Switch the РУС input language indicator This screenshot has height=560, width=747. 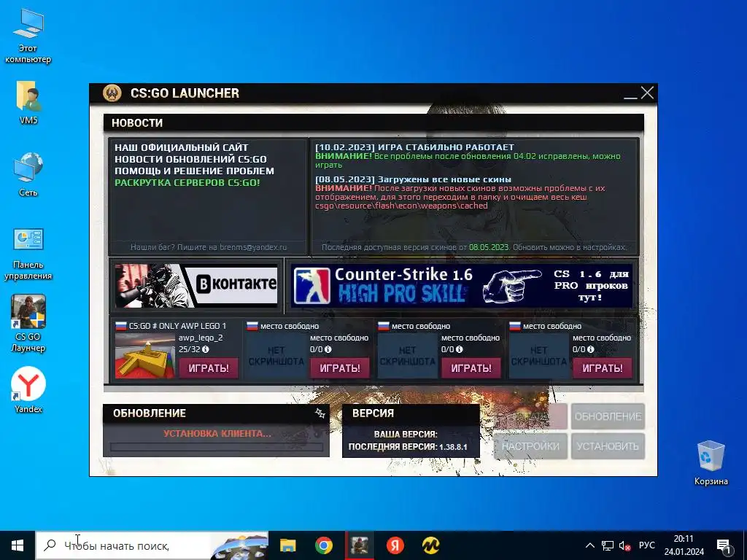coord(647,545)
